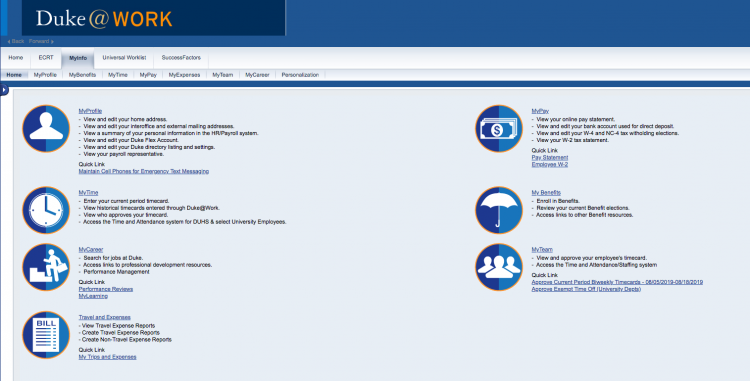This screenshot has height=381, width=750.
Task: Click the My Benefits umbrella icon
Action: click(499, 210)
